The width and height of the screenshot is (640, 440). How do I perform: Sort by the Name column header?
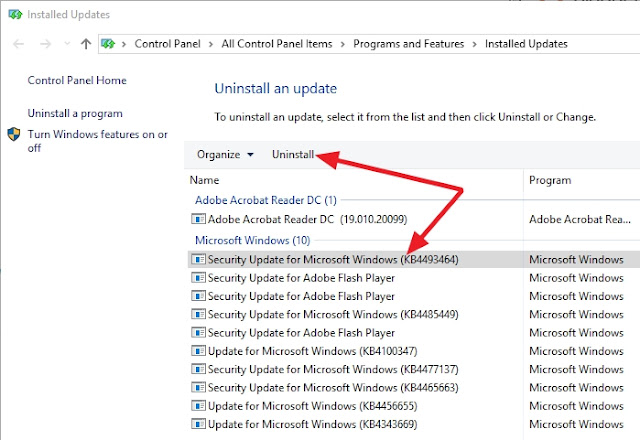click(204, 181)
